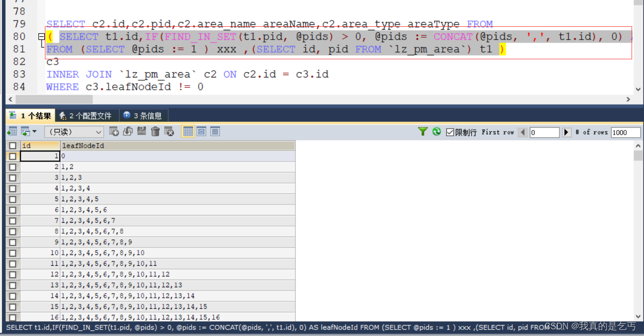This screenshot has height=336, width=644.
Task: Select the leafNodeId cell showing 0
Action: 178,156
